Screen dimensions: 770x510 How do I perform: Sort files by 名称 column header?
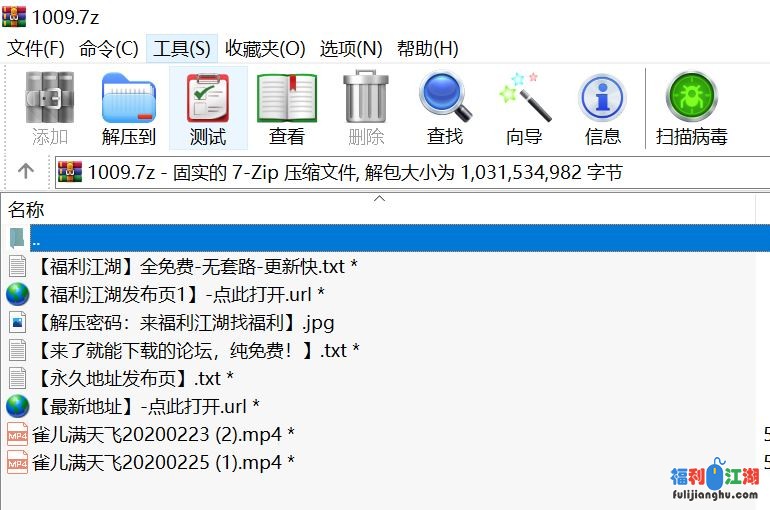(27, 209)
